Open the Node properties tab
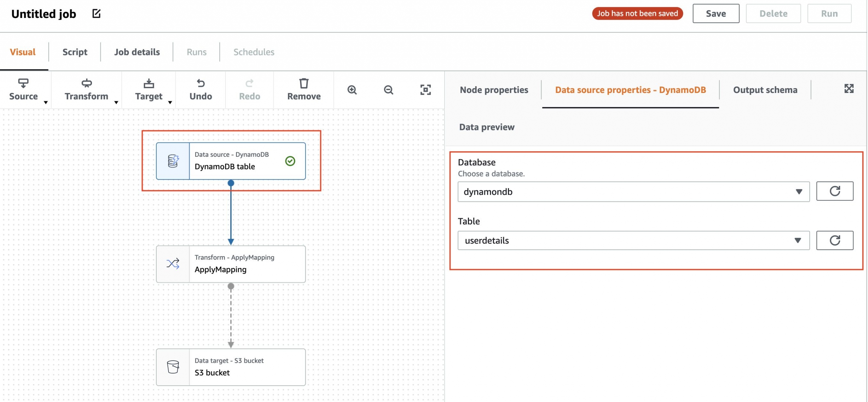 click(x=494, y=90)
